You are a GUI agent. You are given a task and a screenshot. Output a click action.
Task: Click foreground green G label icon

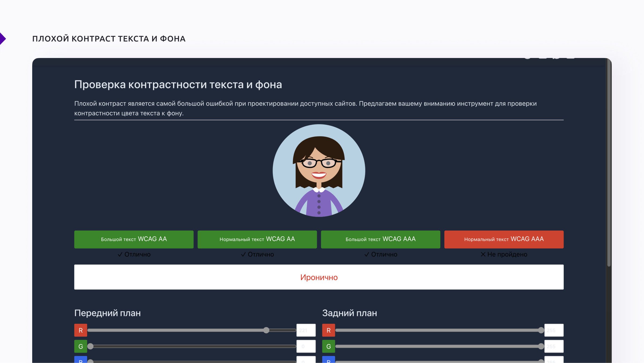point(80,346)
